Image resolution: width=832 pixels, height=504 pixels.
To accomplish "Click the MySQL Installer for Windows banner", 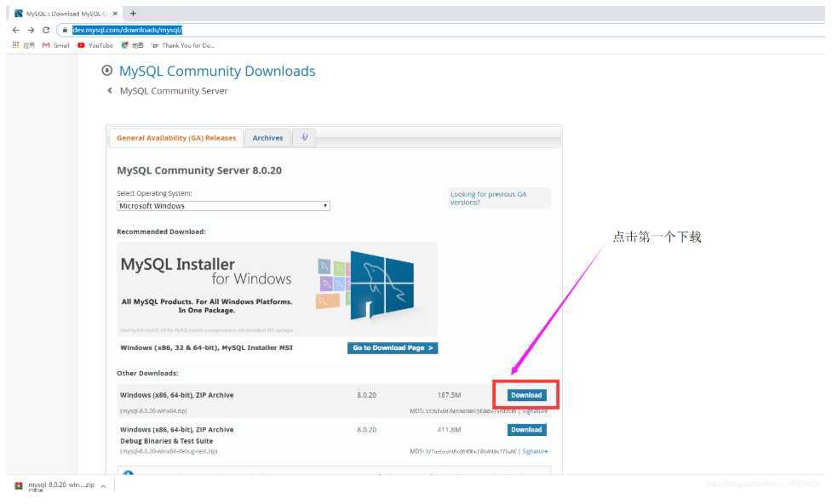I will (277, 289).
